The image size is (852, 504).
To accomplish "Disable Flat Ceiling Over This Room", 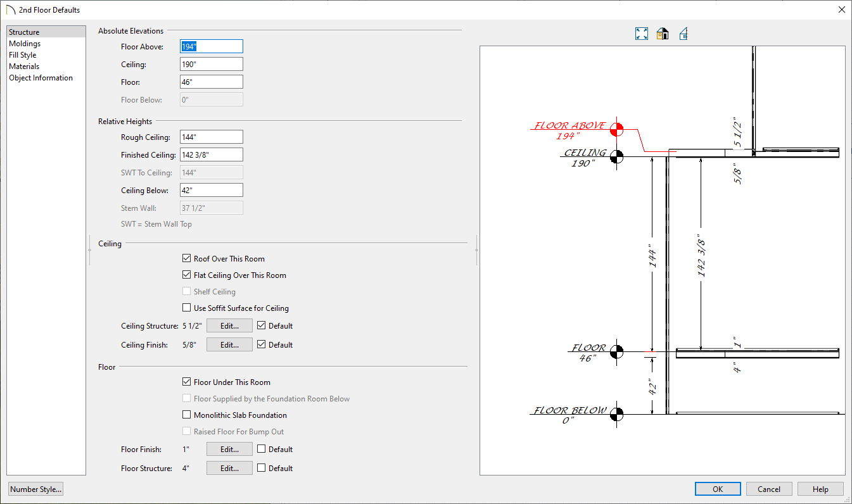I will 186,275.
